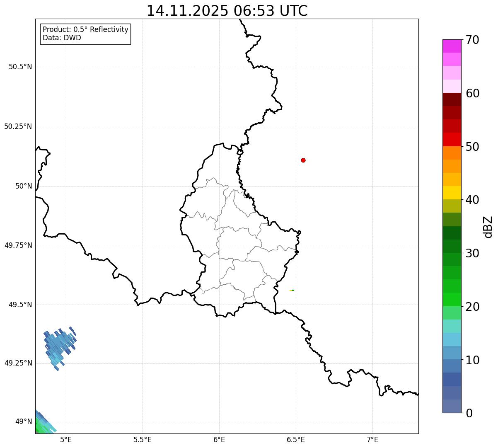498x448 pixels.
Task: Click the 7°E longitude label
Action: [372, 439]
